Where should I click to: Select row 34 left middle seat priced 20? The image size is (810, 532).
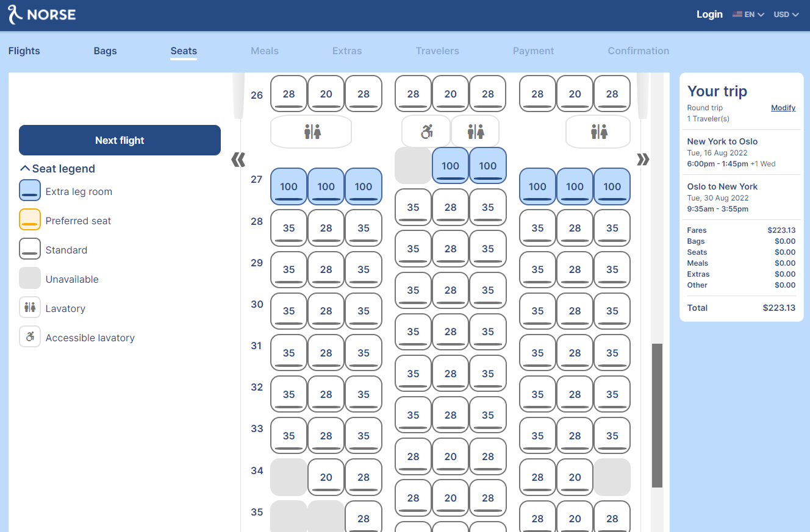click(326, 477)
